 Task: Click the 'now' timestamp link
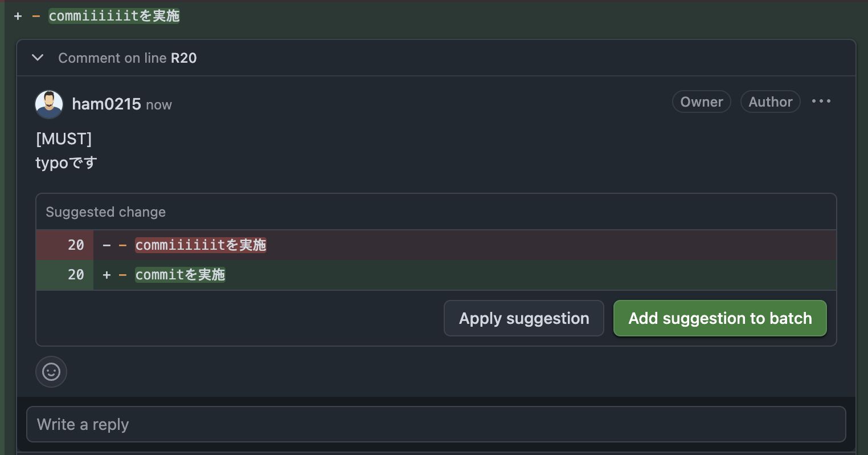(x=158, y=105)
